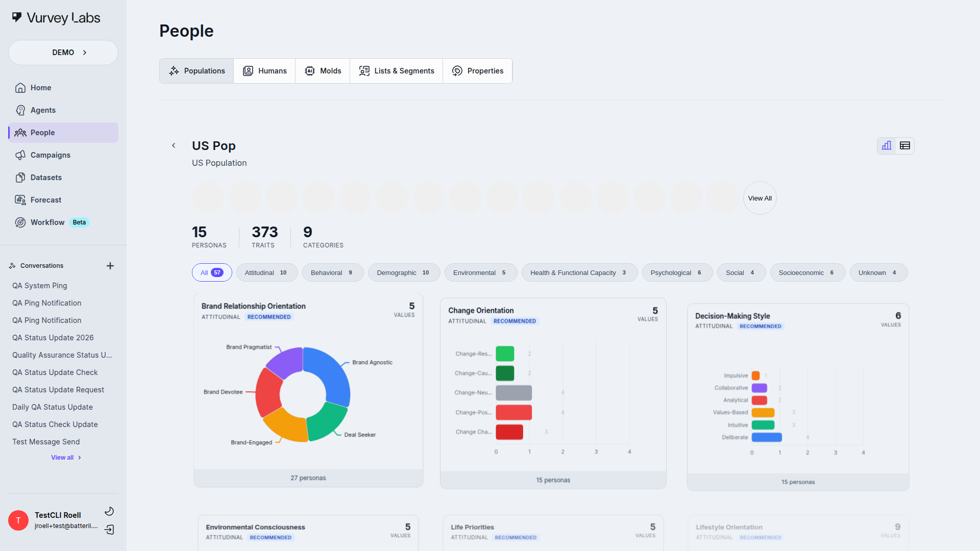
Task: Click the logout icon near profile
Action: 109,530
